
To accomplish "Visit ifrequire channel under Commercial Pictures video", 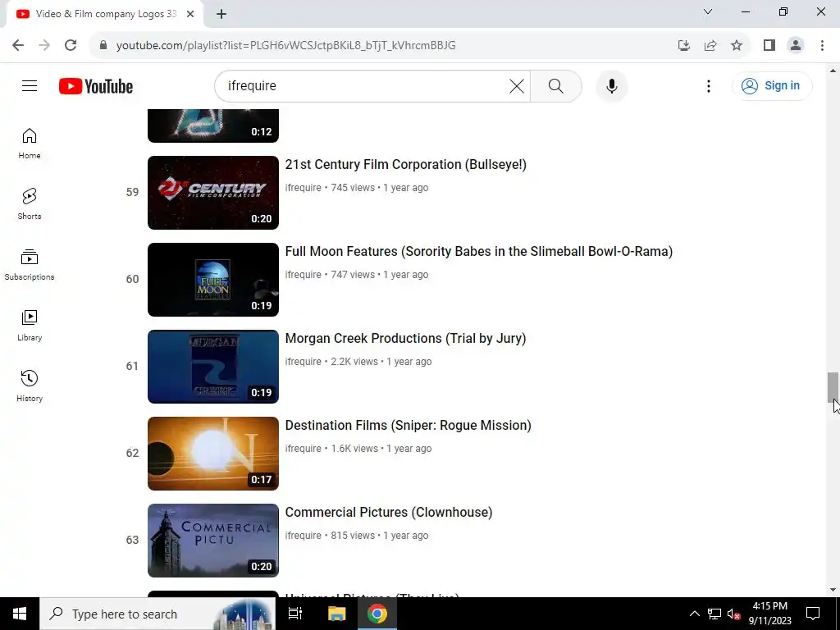I will tap(304, 535).
